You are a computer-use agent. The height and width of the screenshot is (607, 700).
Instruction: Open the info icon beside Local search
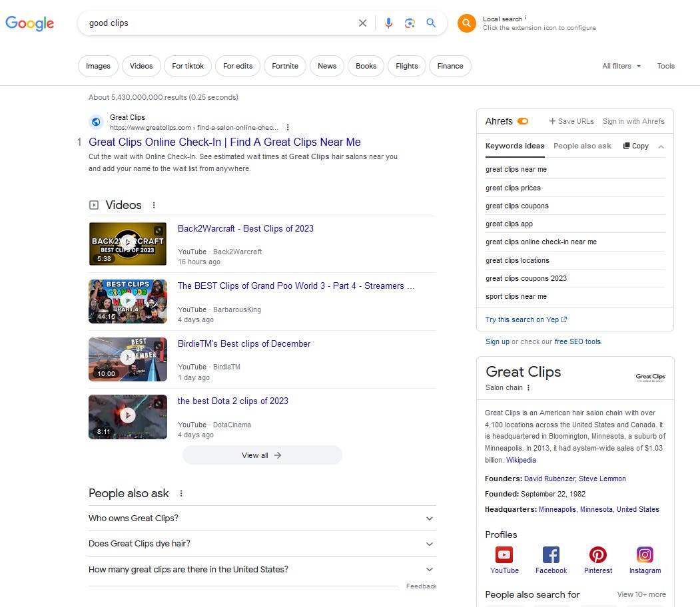pyautogui.click(x=525, y=18)
